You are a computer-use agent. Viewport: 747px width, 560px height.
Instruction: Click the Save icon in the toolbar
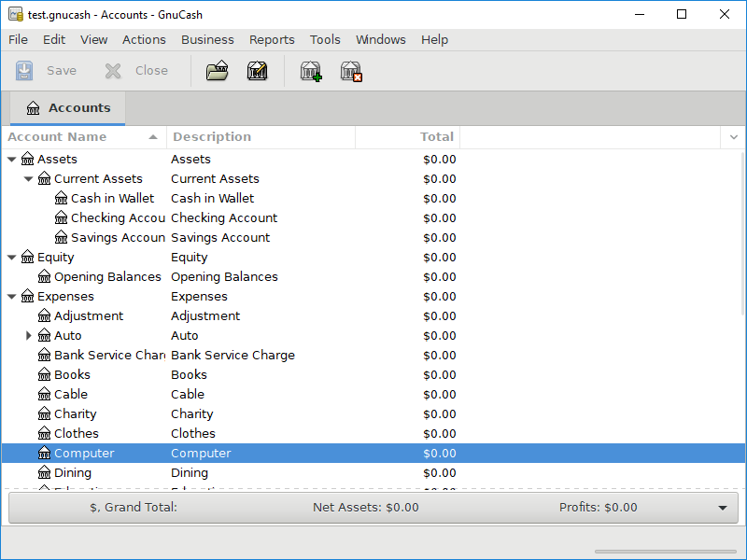24,71
